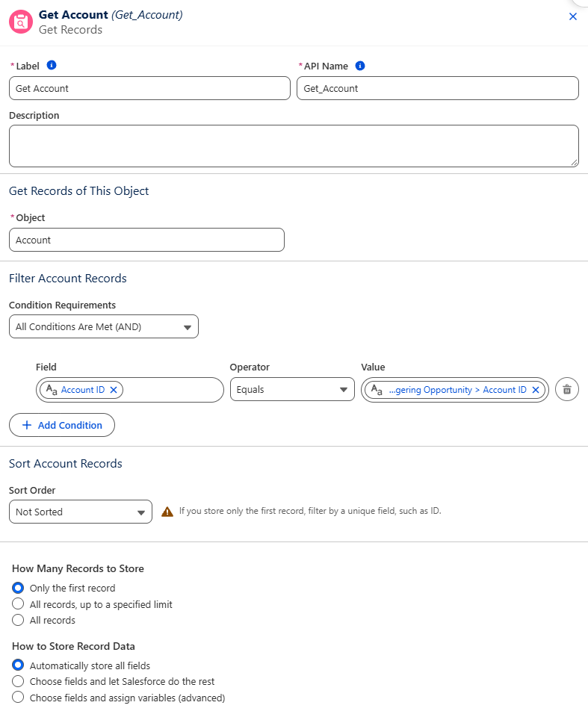Click the Field combobox beside the Account ID pill

[172, 390]
